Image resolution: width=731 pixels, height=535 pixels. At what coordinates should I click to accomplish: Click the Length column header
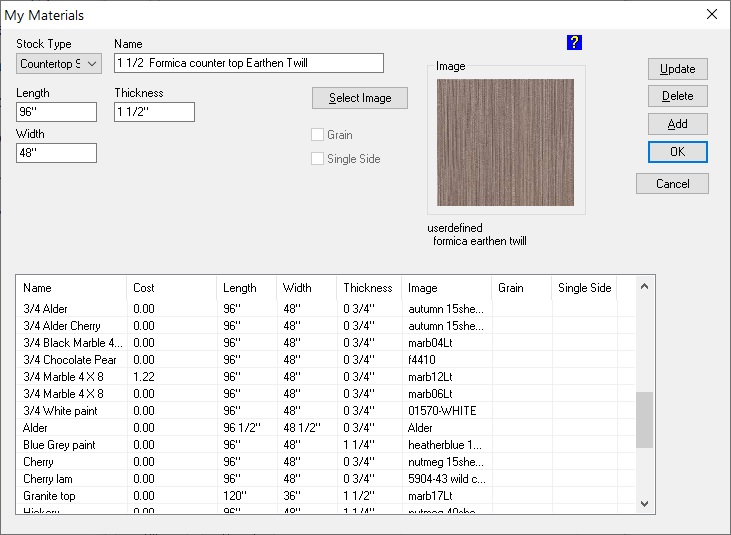pyautogui.click(x=247, y=288)
